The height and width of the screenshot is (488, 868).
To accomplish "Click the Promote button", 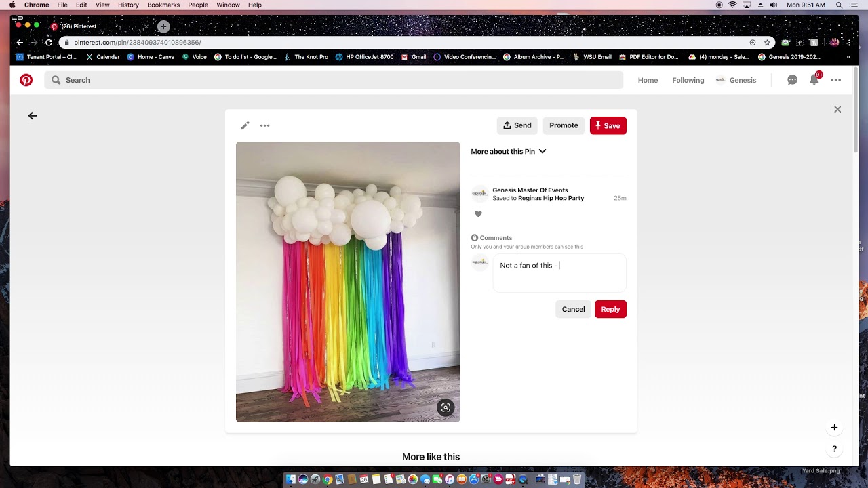I will tap(564, 125).
